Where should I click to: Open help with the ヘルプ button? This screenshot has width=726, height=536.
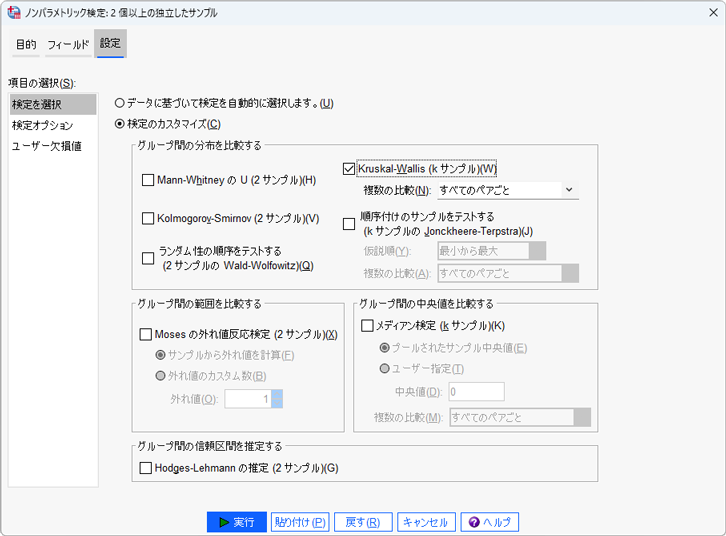click(489, 522)
